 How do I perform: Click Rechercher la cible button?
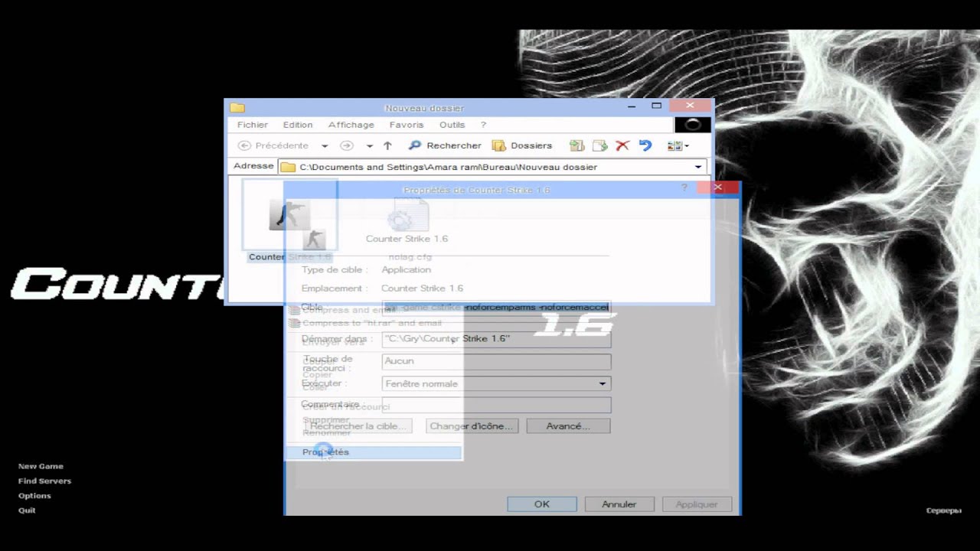pos(358,425)
